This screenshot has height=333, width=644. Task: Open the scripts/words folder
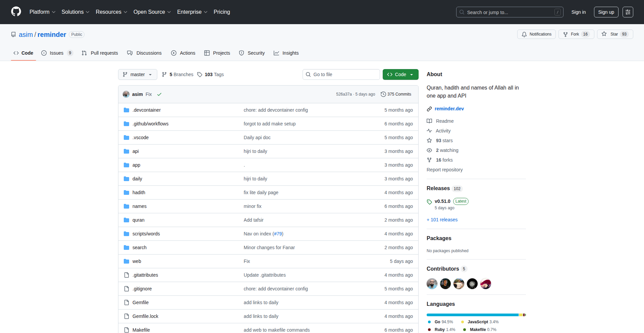(x=146, y=234)
